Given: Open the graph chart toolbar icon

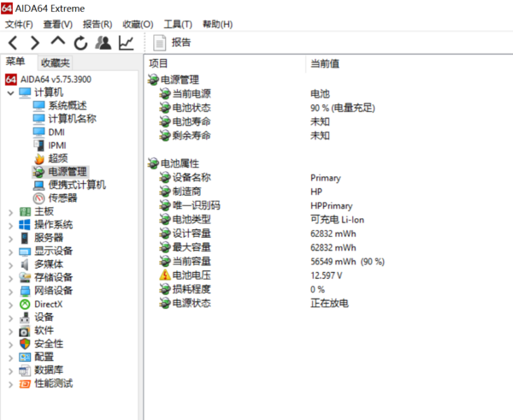Looking at the screenshot, I should pos(127,44).
